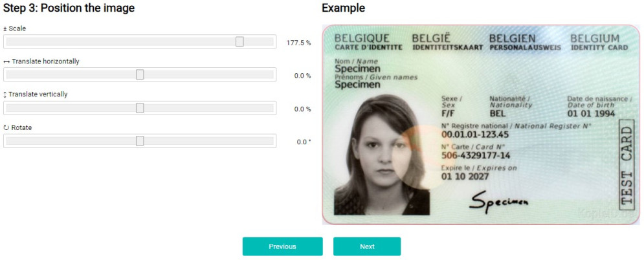
Task: Continue with the Next button
Action: [367, 246]
